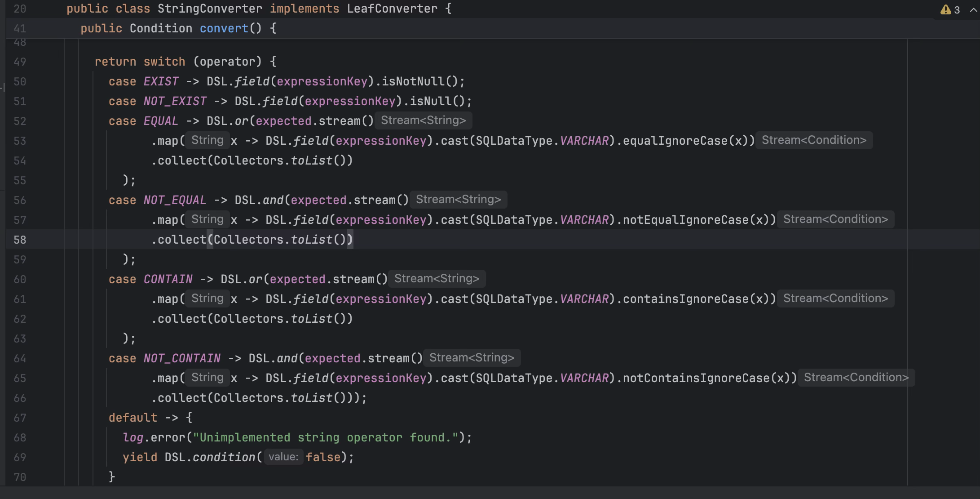This screenshot has width=980, height=499.
Task: Click line number 49 in the gutter
Action: [20, 62]
